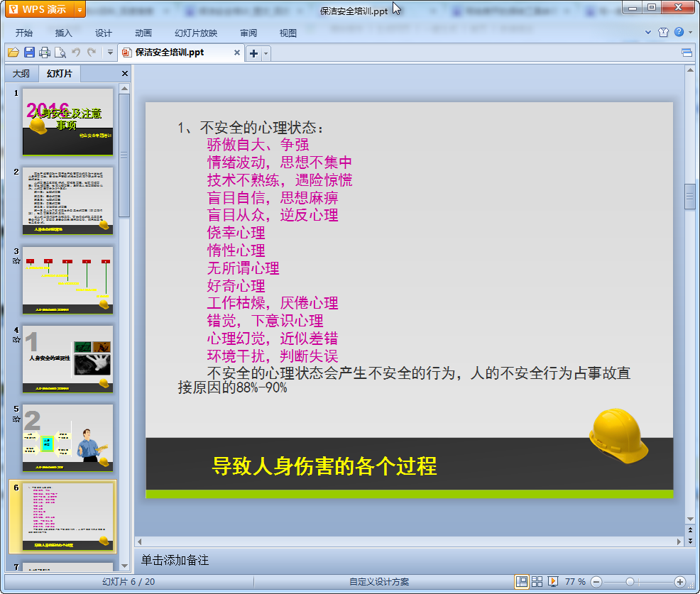Switch to Normal view in status bar
Image resolution: width=700 pixels, height=594 pixels.
tap(522, 581)
